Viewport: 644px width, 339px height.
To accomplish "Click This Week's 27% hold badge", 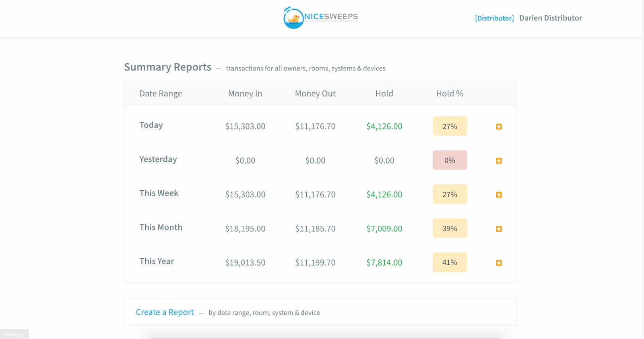I will [x=450, y=194].
